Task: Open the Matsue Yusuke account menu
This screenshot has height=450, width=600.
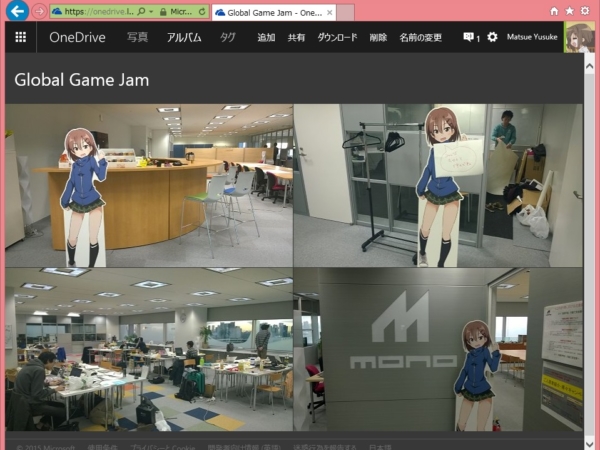Action: click(532, 37)
